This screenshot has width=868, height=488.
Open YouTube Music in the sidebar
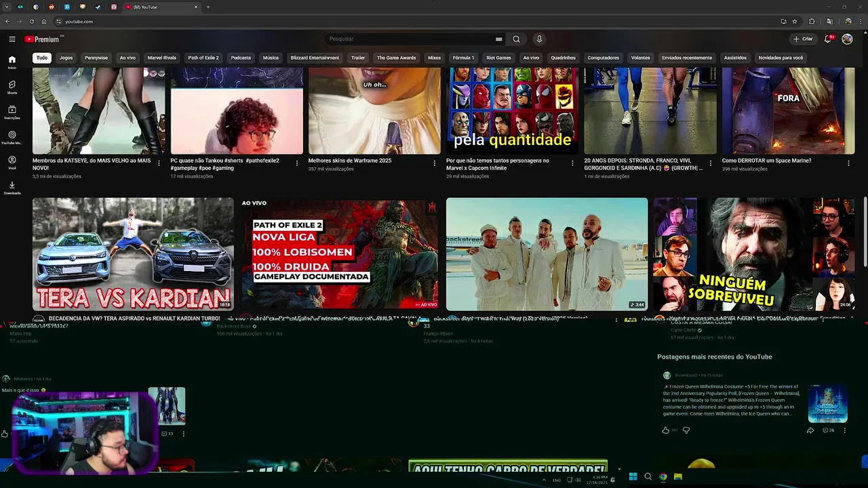[x=12, y=137]
